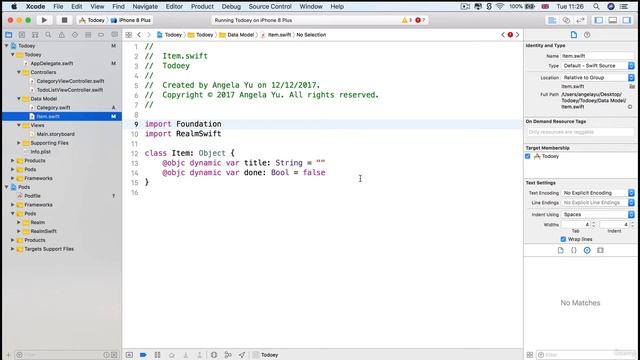Go forward in editor history

[x=149, y=35]
